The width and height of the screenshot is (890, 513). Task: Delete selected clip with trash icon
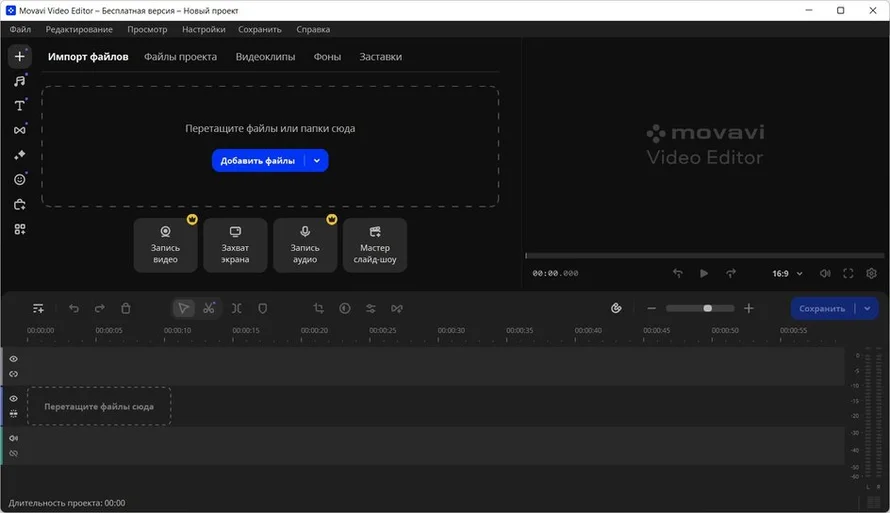coord(126,308)
